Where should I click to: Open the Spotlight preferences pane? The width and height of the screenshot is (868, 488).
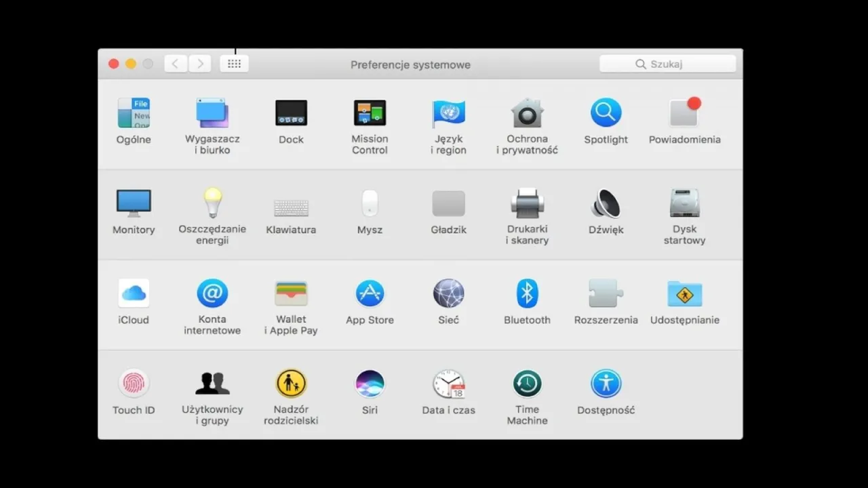pyautogui.click(x=606, y=113)
